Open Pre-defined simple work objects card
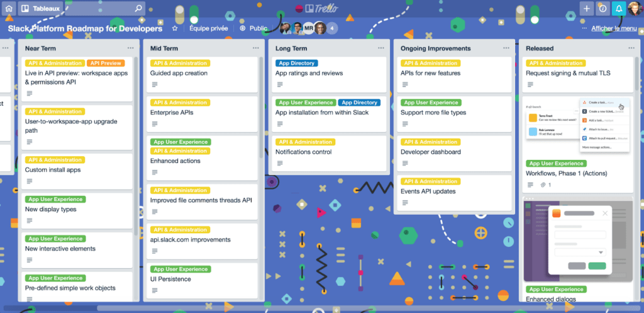Image resolution: width=644 pixels, height=313 pixels. (77, 287)
